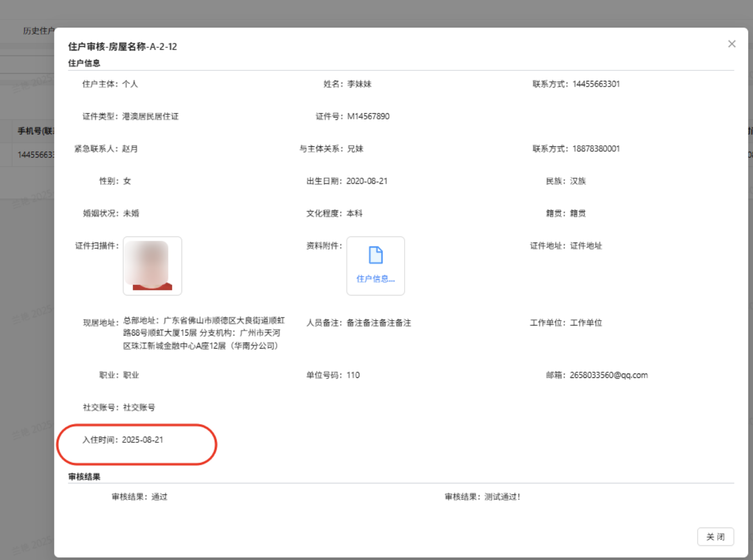This screenshot has height=560, width=753.
Task: Click the dialog title 住户审核-房屋名称-A-2-12
Action: [123, 47]
